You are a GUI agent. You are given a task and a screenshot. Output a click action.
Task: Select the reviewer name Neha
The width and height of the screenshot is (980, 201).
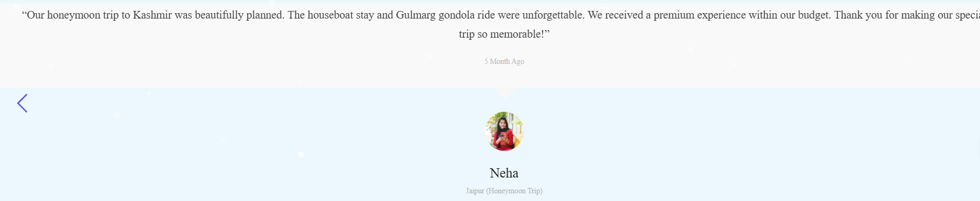point(504,173)
